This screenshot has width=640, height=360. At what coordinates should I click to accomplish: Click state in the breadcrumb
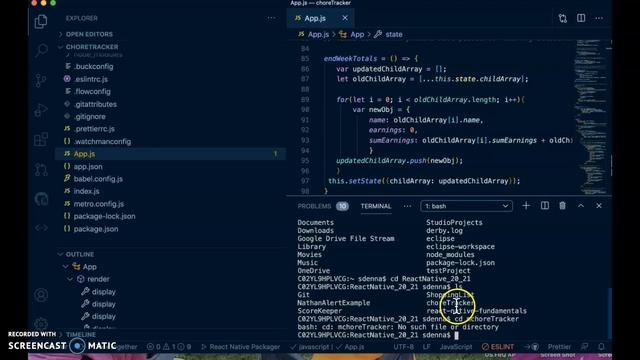pyautogui.click(x=394, y=34)
